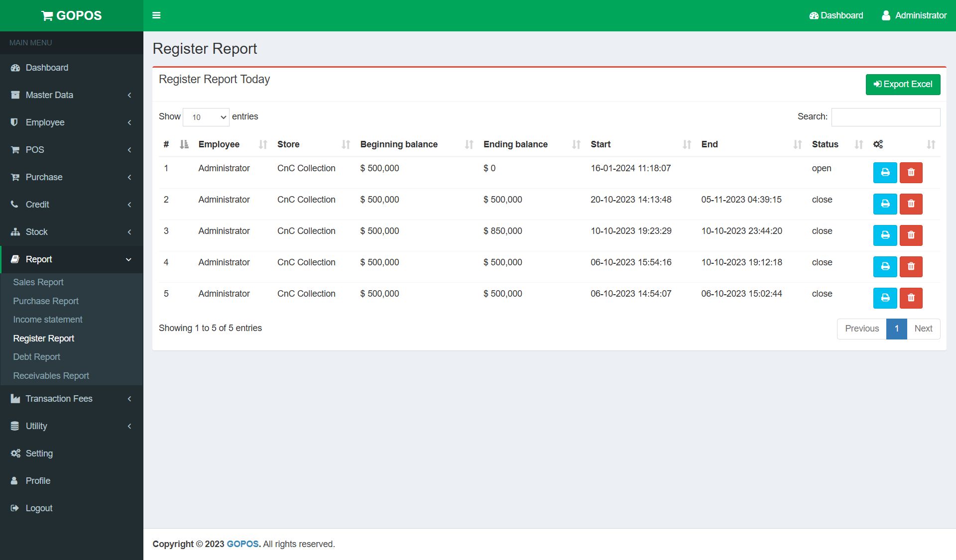
Task: Sort table by # column icon
Action: click(x=184, y=144)
